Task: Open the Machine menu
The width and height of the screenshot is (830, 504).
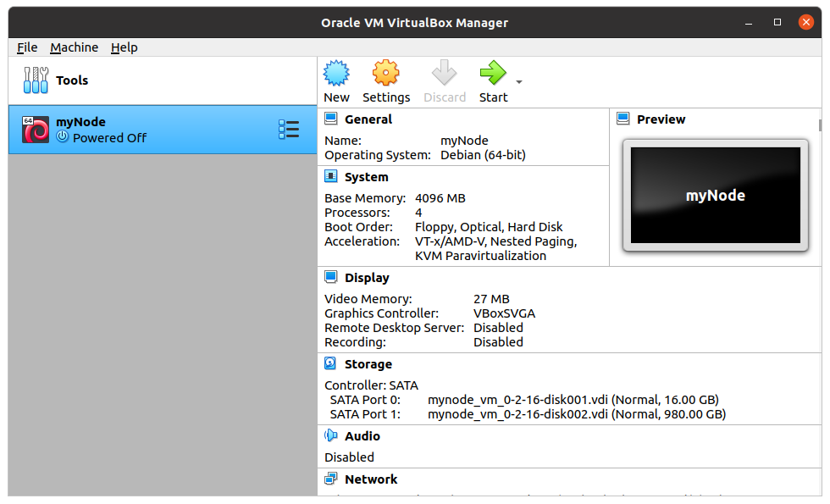Action: [x=75, y=47]
